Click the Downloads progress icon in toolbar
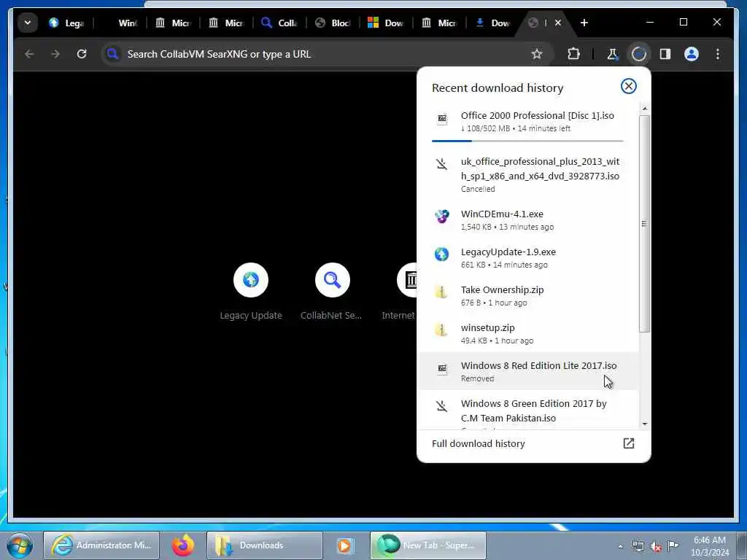747x560 pixels. 639,54
